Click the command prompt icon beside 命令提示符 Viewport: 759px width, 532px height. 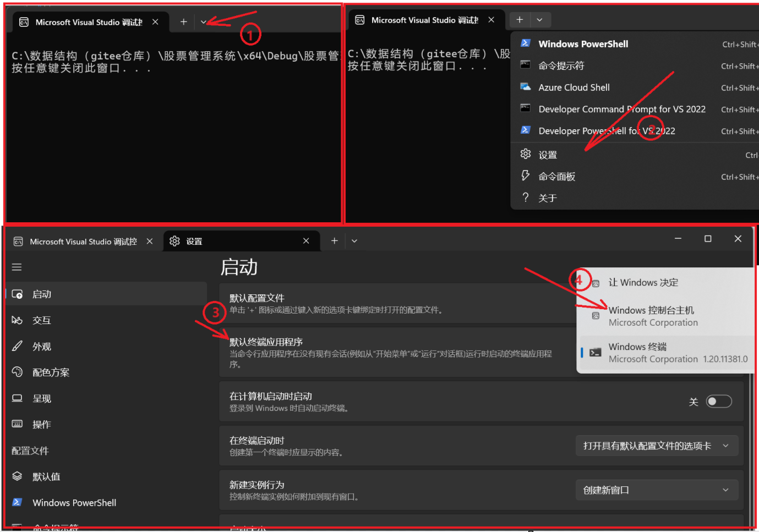tap(526, 65)
